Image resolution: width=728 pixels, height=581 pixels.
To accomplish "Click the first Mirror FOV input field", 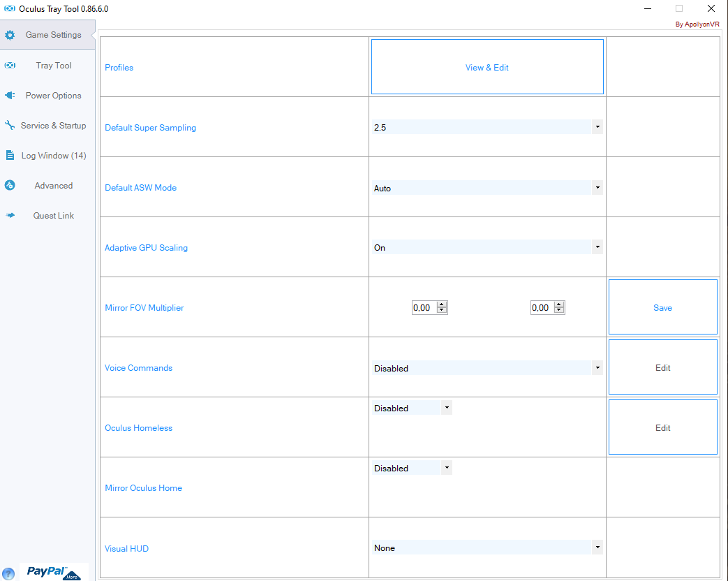I will pos(424,307).
